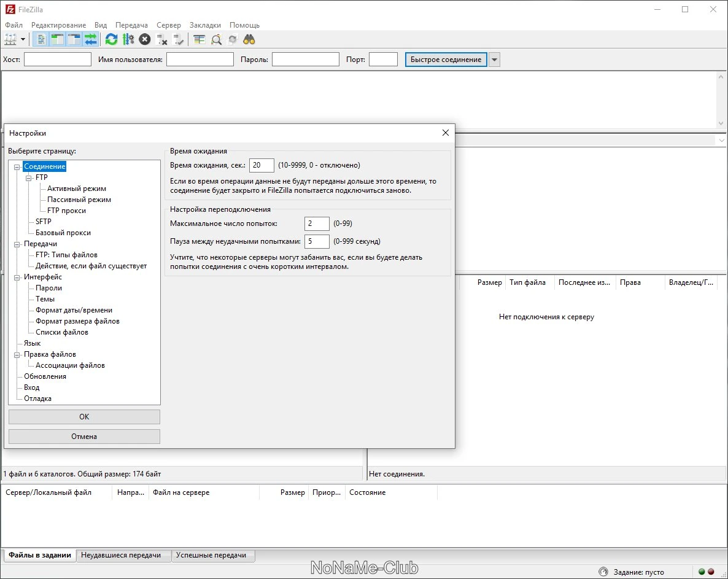Screen dimensions: 728x579
Task: Collapse the Правка файлов tree node
Action: tap(17, 355)
